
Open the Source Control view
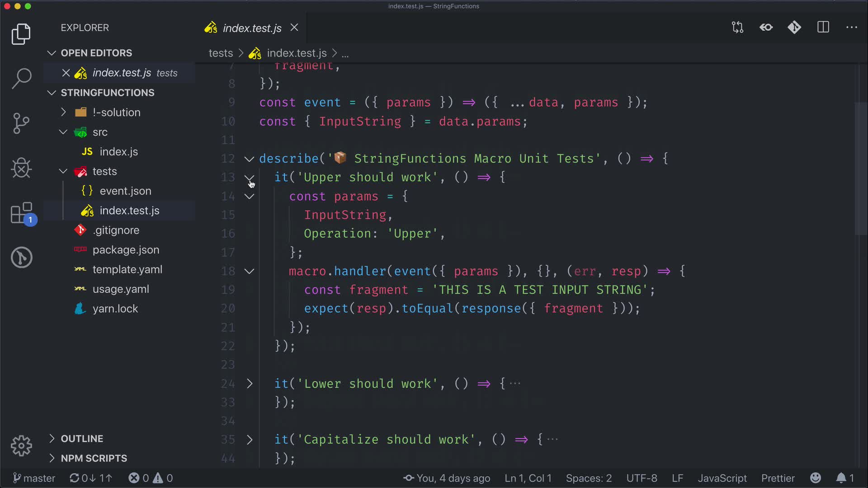point(21,123)
